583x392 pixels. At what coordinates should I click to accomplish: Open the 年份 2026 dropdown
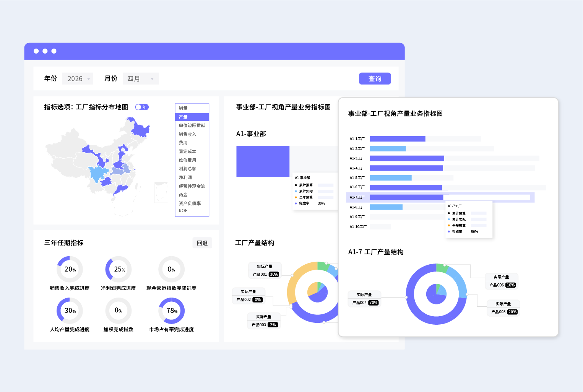78,79
